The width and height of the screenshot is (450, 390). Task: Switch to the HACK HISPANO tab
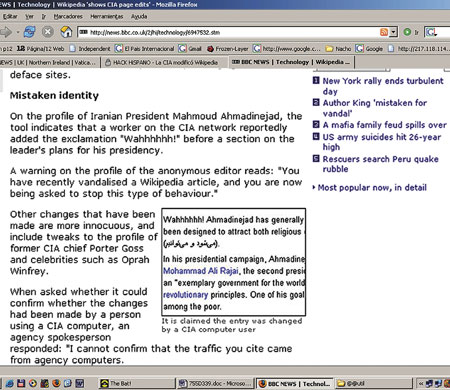click(x=162, y=62)
